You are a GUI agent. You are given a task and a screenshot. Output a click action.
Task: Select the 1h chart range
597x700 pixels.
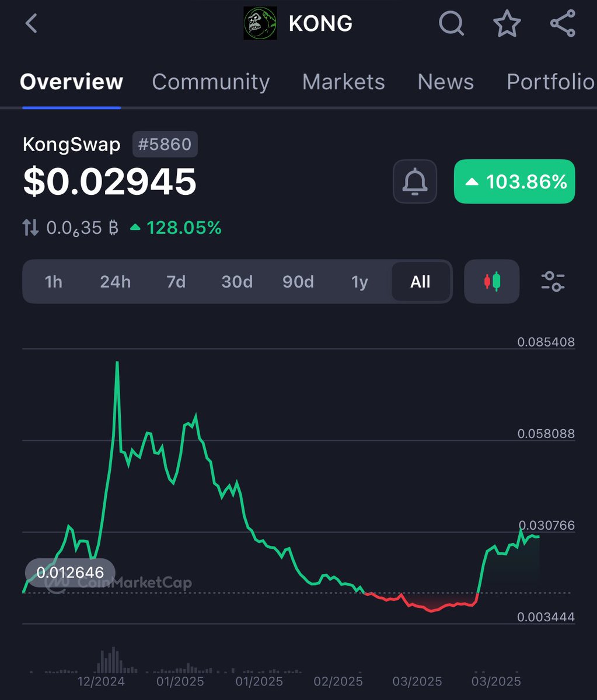pos(53,282)
